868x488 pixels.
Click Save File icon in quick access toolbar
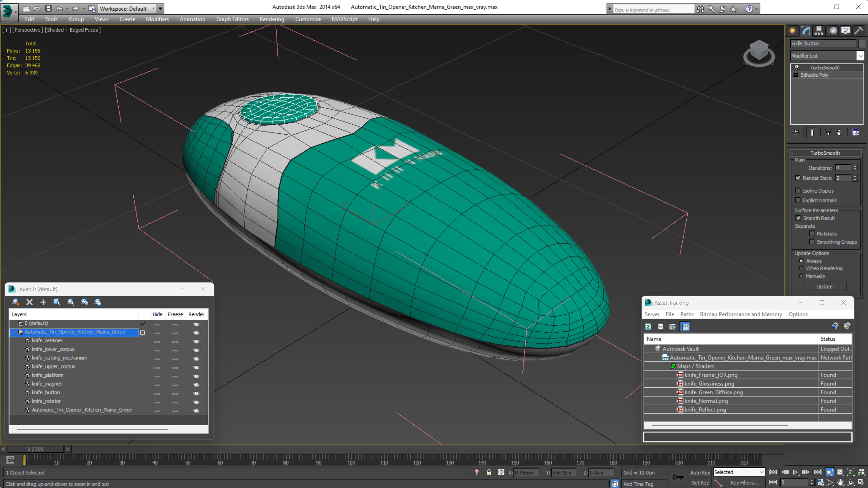coord(48,9)
